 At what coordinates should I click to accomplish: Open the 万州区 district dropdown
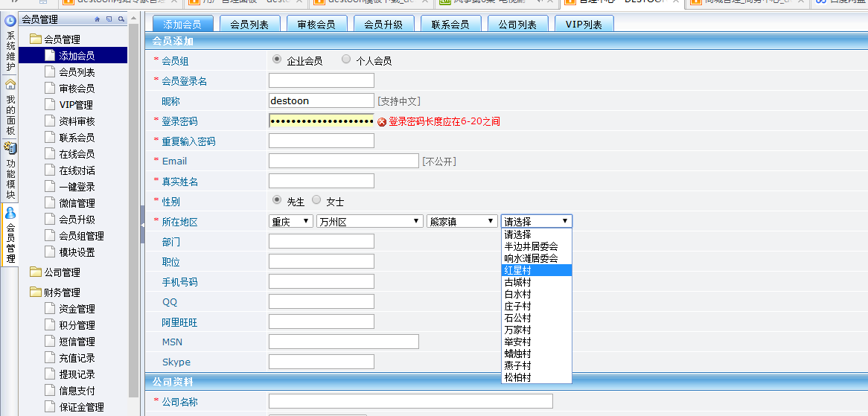369,221
